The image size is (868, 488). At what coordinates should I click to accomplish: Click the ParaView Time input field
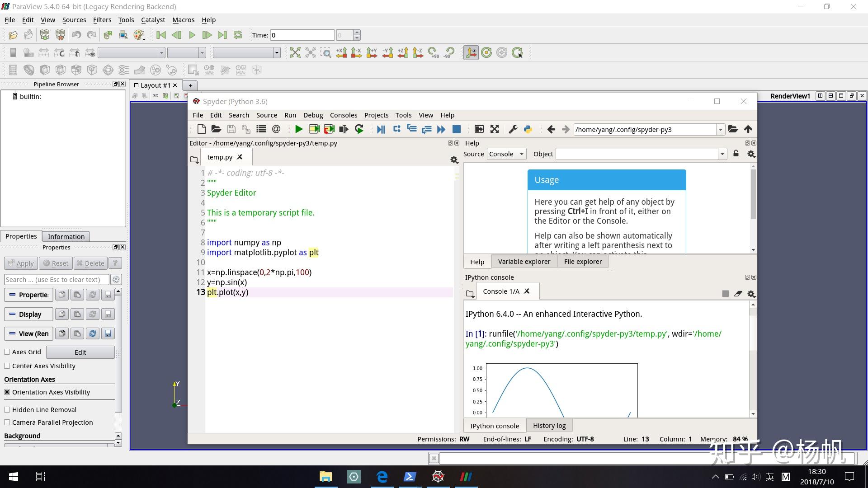[302, 35]
